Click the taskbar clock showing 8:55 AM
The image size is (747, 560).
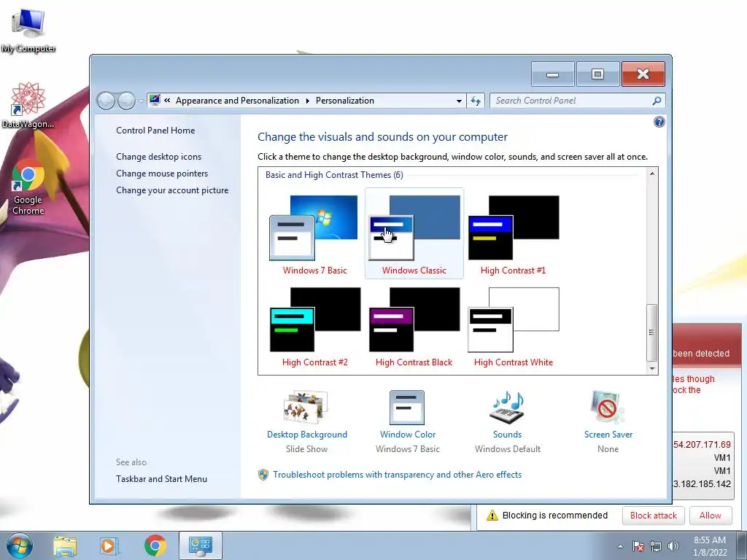click(x=710, y=546)
